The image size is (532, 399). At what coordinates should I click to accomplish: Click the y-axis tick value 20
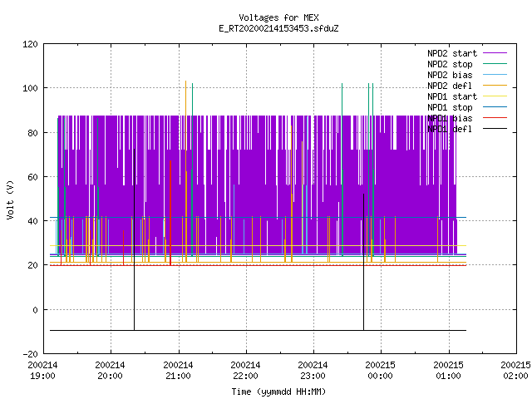(32, 265)
